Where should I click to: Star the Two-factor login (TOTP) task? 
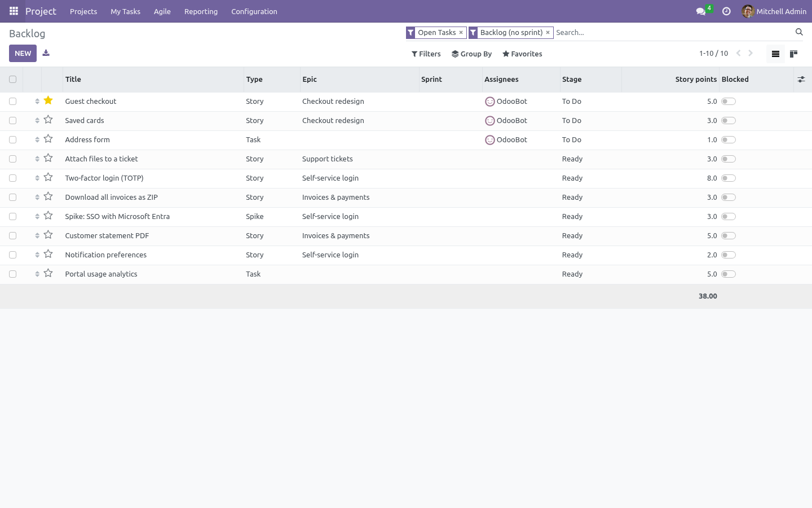click(48, 177)
